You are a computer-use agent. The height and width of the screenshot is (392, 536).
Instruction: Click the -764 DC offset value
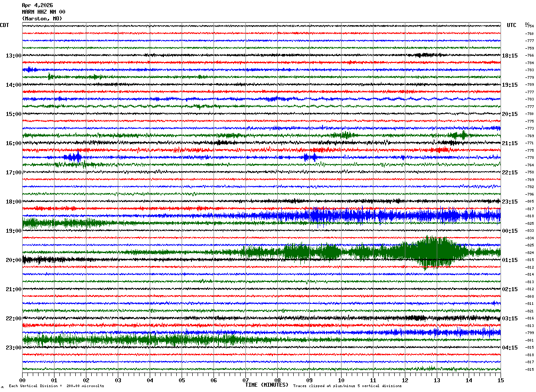(529, 165)
